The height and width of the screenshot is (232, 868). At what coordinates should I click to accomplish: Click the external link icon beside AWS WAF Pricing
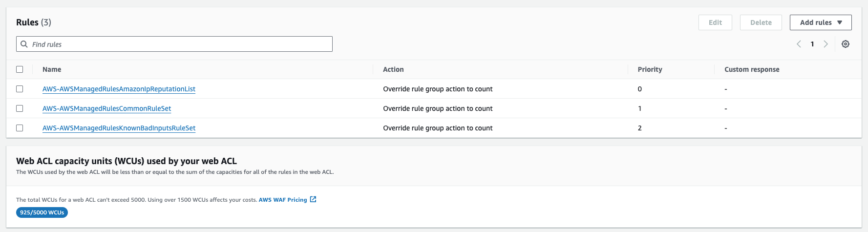tap(313, 199)
